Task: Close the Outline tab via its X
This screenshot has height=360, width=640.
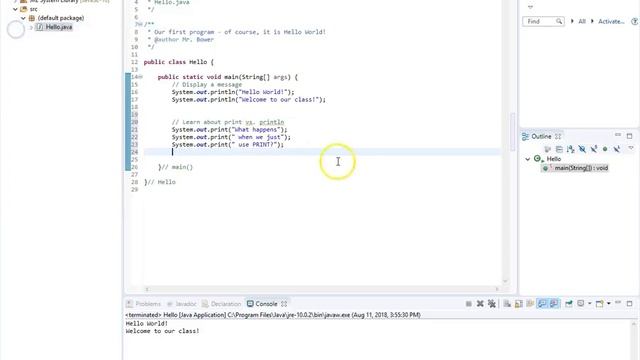Action: coord(558,136)
